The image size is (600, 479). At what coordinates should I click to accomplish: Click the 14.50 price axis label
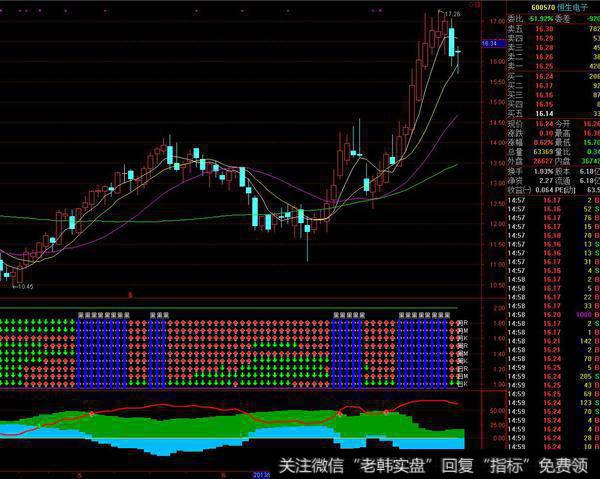coord(497,123)
